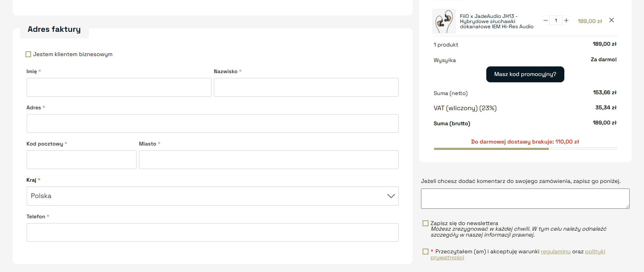Select the Kod pocztowy field
The width and height of the screenshot is (644, 272).
tap(81, 160)
